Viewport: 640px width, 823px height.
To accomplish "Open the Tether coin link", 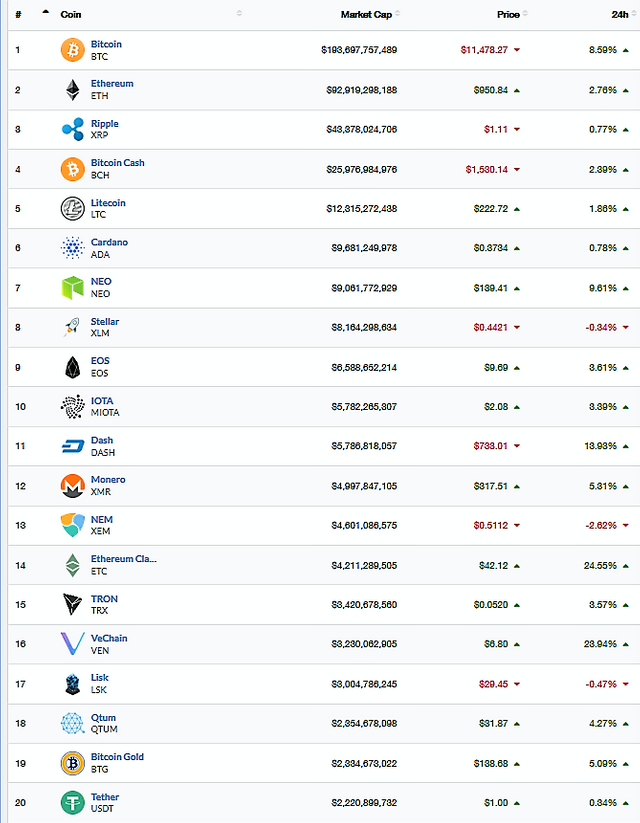I will pos(104,797).
